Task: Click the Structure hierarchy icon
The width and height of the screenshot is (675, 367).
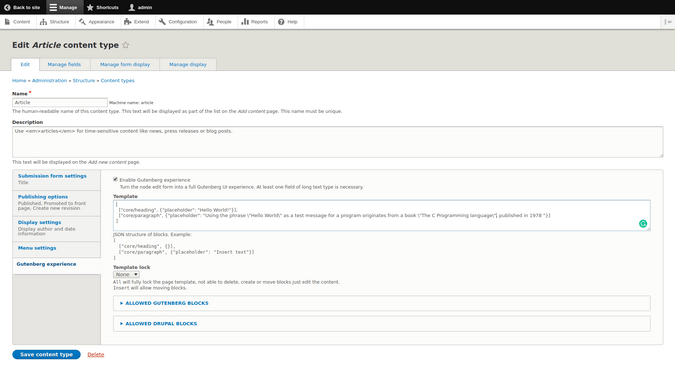Action: [43, 22]
